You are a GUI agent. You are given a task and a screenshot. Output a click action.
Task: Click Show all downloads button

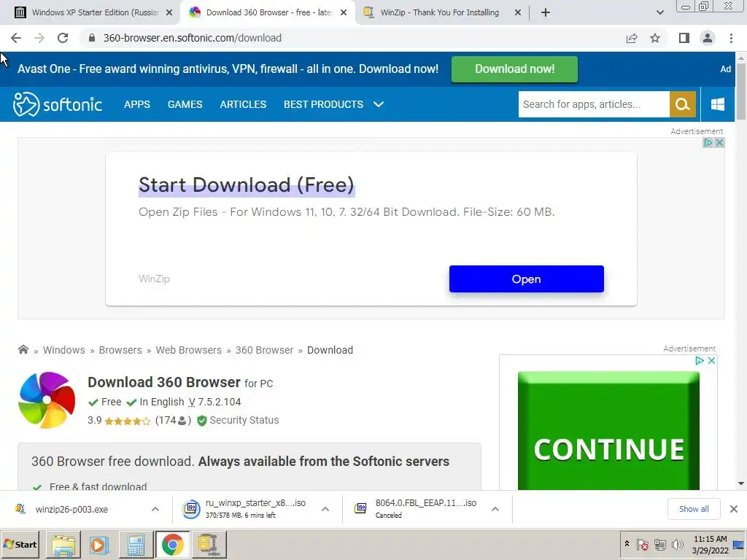694,509
